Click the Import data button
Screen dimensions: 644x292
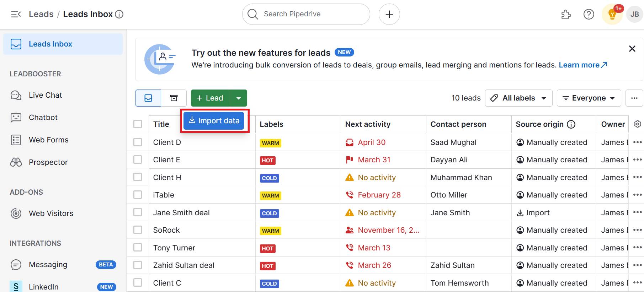click(x=214, y=121)
